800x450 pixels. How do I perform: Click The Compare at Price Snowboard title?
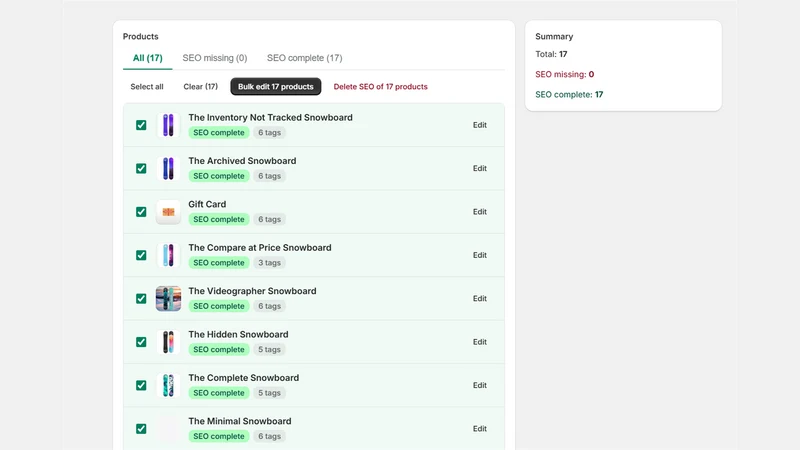pyautogui.click(x=260, y=247)
